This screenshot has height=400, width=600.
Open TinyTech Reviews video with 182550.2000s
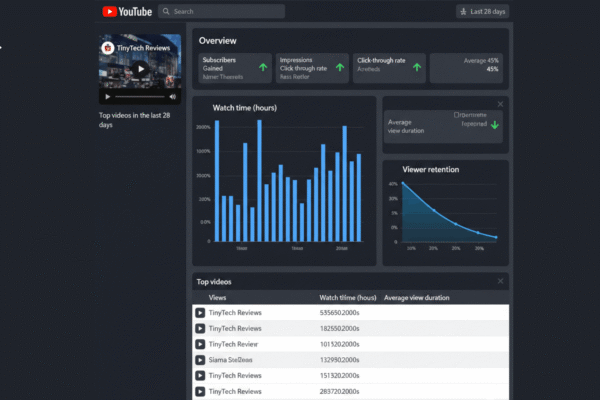pyautogui.click(x=235, y=328)
